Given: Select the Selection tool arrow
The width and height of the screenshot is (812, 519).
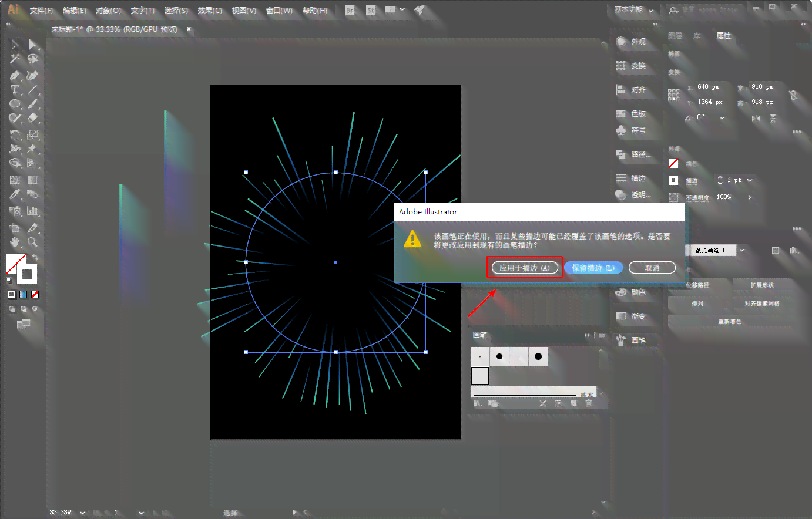Looking at the screenshot, I should point(15,45).
